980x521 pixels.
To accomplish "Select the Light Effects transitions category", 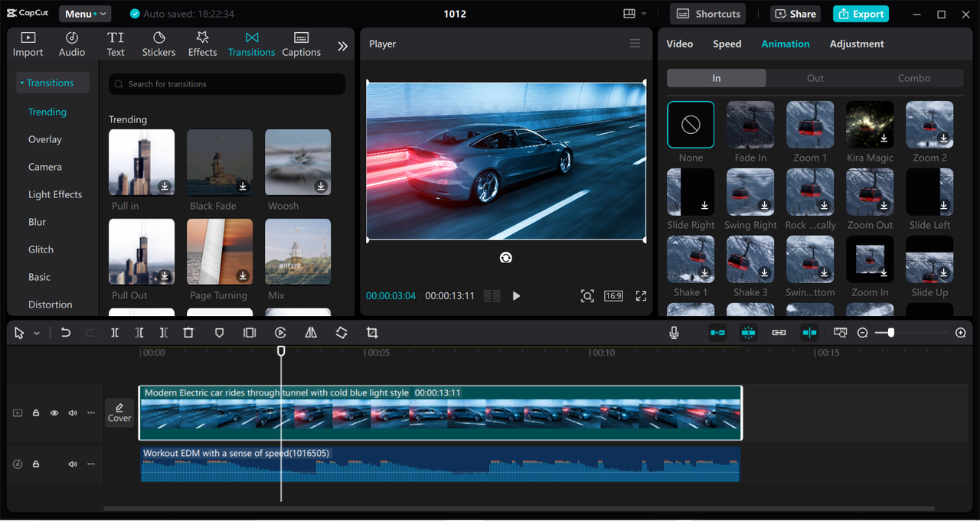I will 55,194.
